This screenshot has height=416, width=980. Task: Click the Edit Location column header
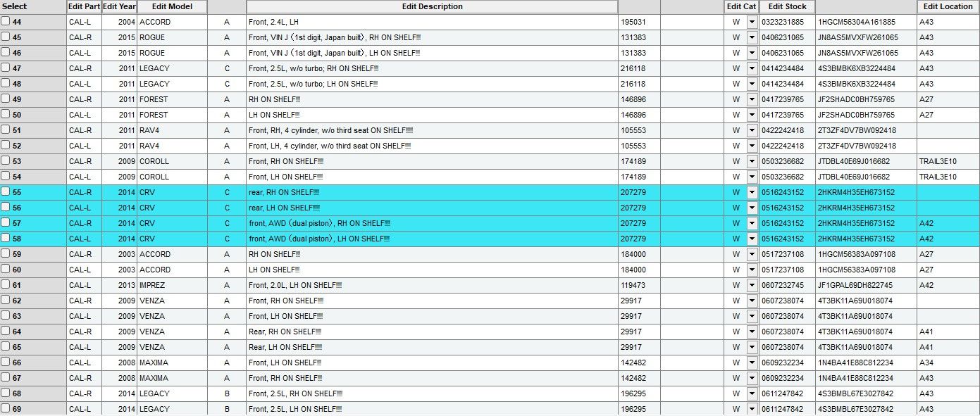(948, 6)
